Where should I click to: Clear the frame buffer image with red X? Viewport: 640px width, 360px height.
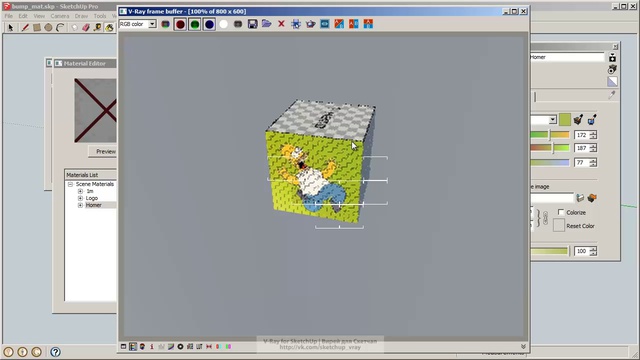click(x=281, y=24)
